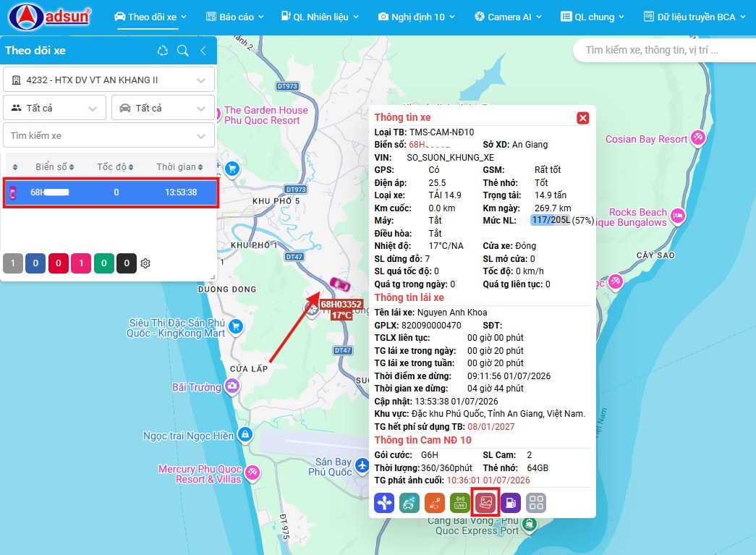Click the magnifier icon in Theo dõi xe header
Screen dimensions: 756x555
pos(183,50)
